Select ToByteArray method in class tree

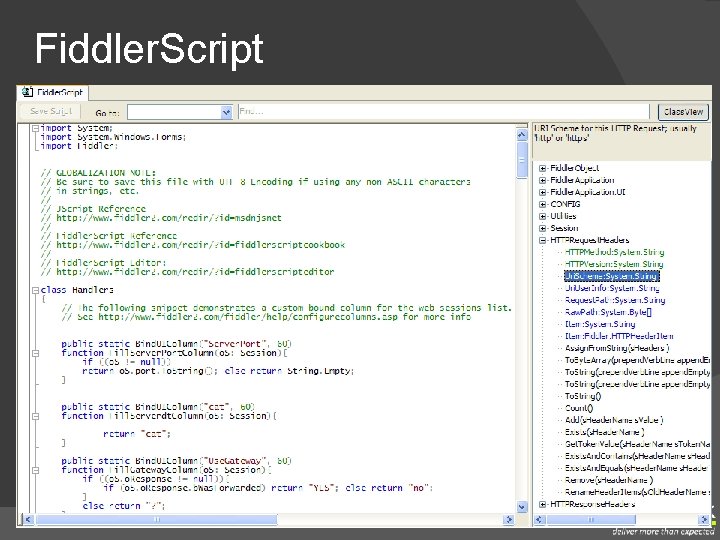(x=637, y=360)
